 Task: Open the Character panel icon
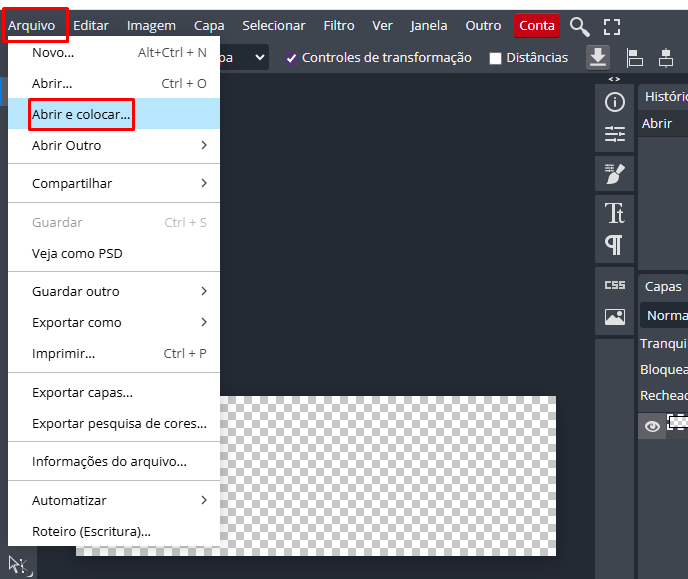(614, 213)
